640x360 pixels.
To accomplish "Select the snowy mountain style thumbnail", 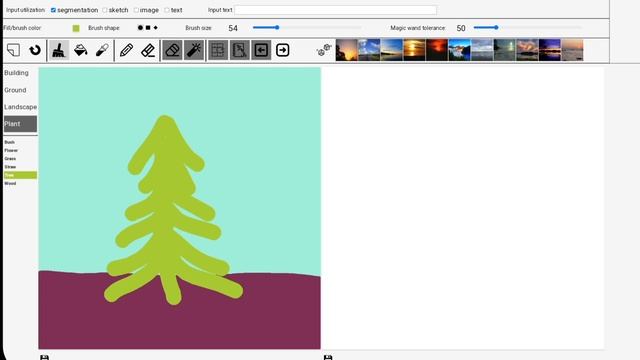I will tap(460, 50).
